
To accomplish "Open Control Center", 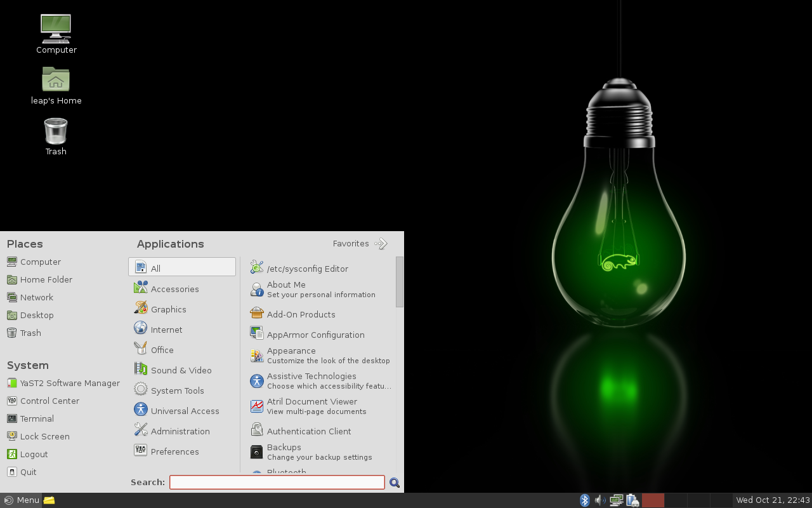I will point(49,401).
